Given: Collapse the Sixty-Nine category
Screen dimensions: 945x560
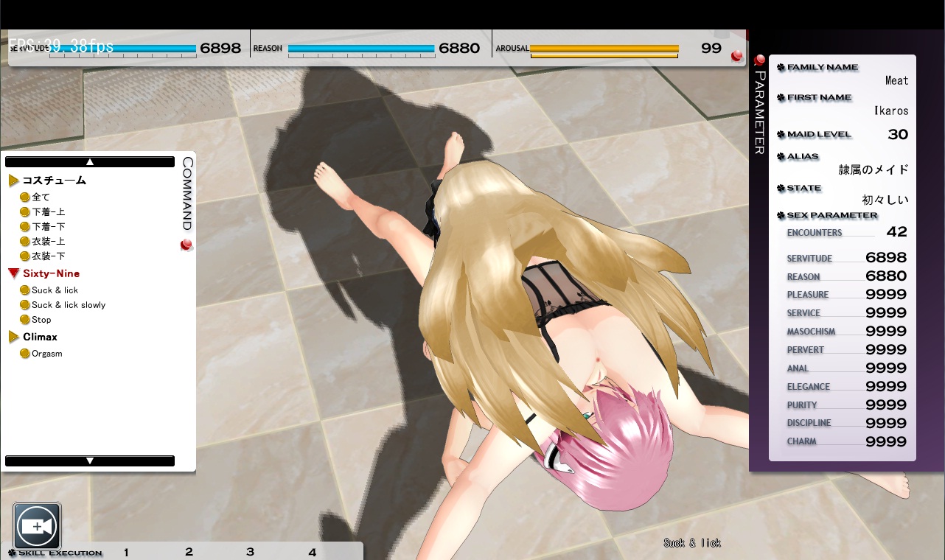Looking at the screenshot, I should click(44, 273).
